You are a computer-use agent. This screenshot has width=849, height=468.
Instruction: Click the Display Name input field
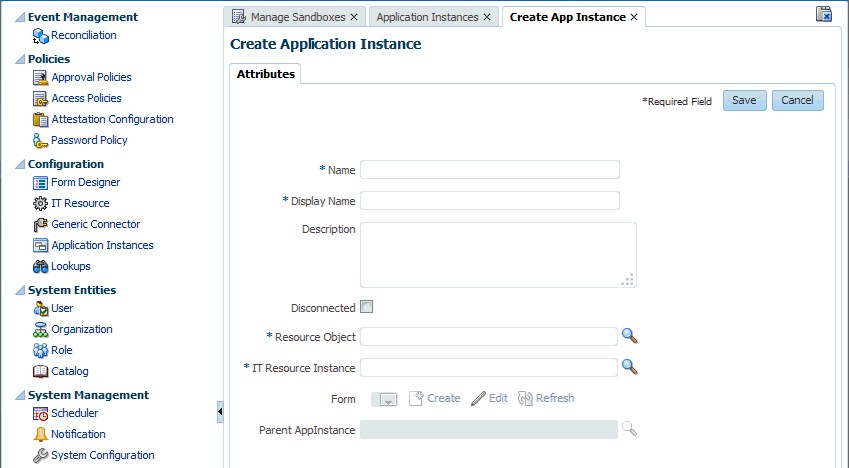pyautogui.click(x=490, y=200)
